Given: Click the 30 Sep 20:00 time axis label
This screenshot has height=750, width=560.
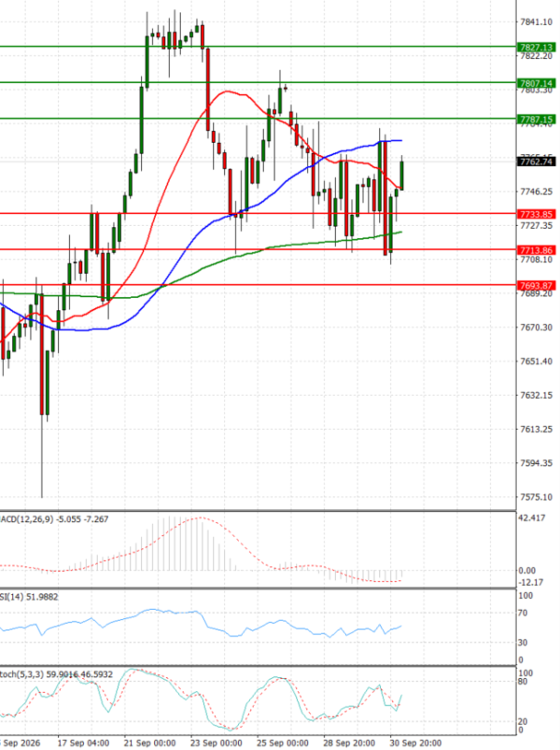Looking at the screenshot, I should [x=415, y=743].
